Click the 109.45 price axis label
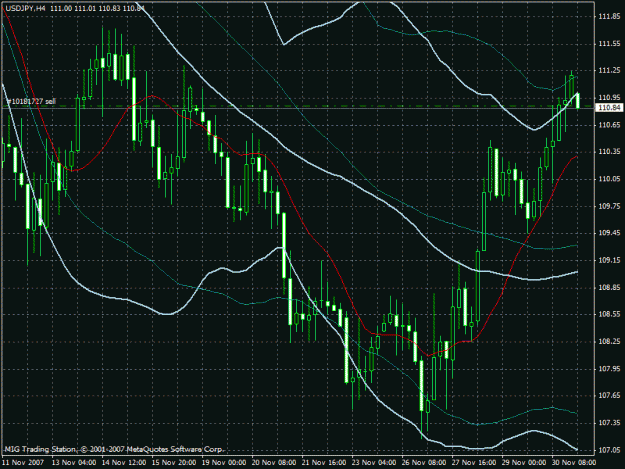This screenshot has height=469, width=625. [609, 233]
